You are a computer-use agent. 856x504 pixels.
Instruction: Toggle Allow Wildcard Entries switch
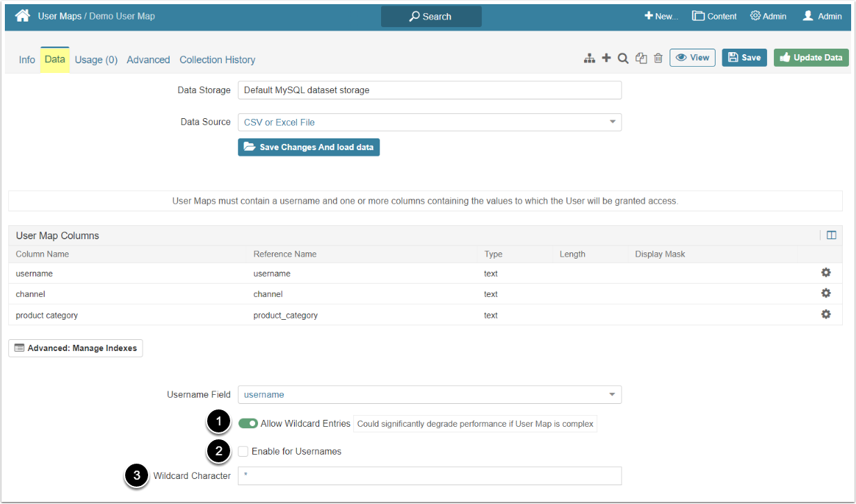pyautogui.click(x=248, y=423)
